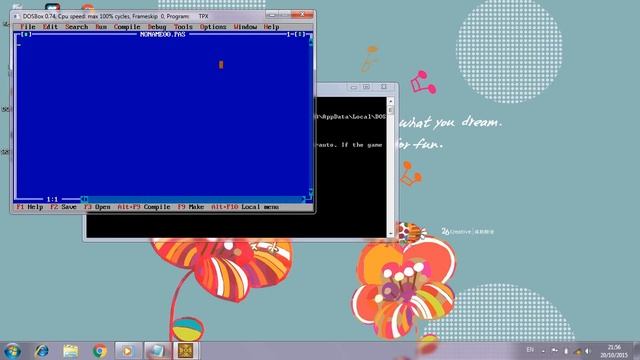This screenshot has height=360, width=640.
Task: Click the console window scrollbar down arrow
Action: tap(391, 234)
